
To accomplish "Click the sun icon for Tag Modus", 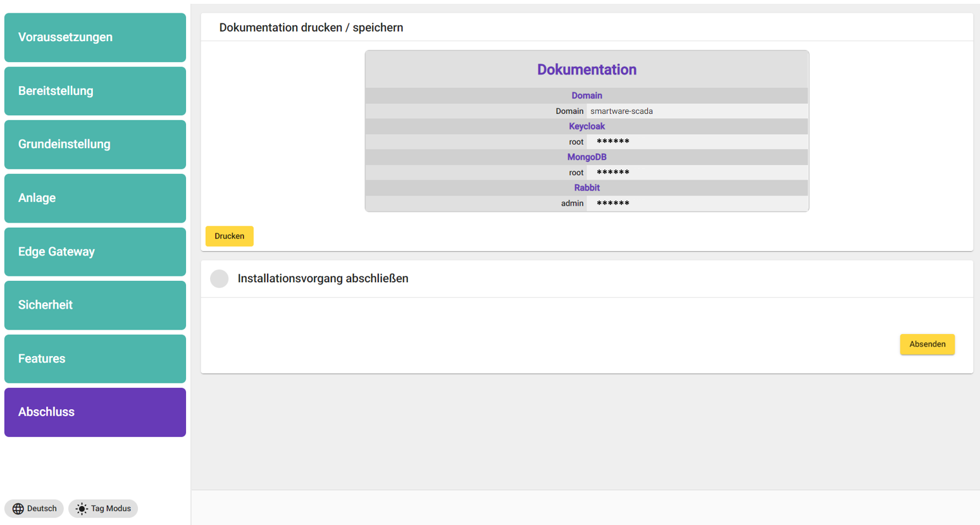I will (x=82, y=509).
